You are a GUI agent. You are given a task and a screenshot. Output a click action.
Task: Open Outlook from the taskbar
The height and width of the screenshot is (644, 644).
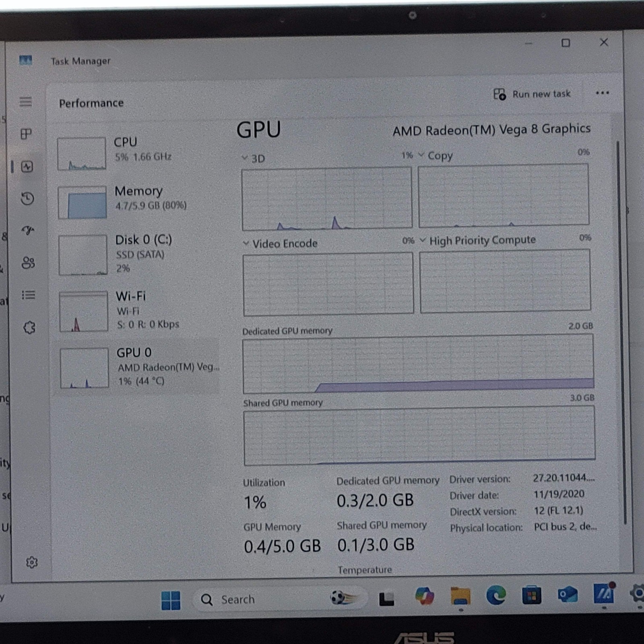point(568,594)
